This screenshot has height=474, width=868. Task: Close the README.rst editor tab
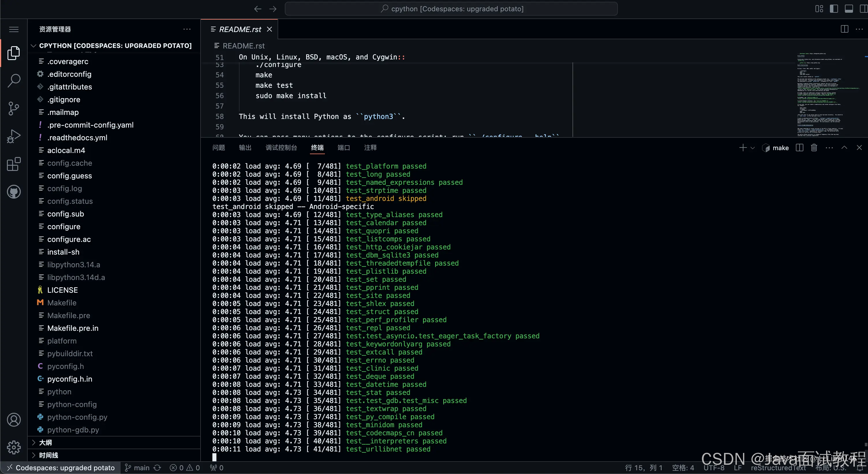270,29
